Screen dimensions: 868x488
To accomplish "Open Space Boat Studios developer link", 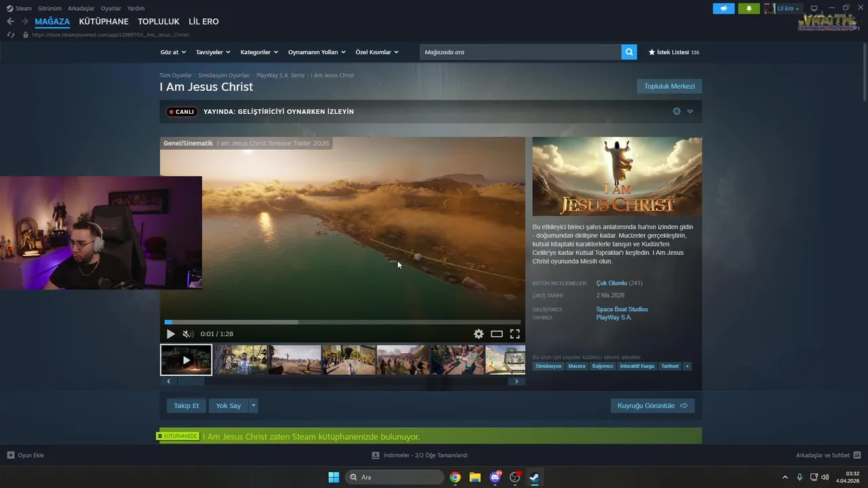I will [x=622, y=309].
